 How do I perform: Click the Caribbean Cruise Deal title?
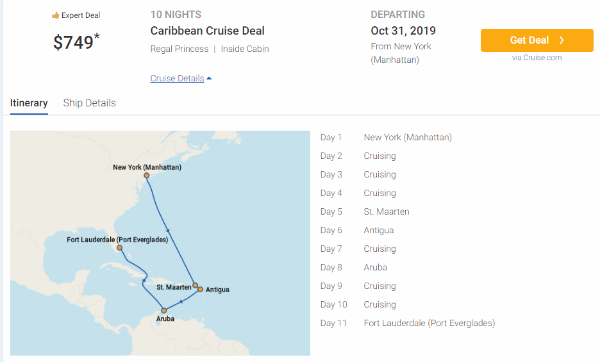207,31
